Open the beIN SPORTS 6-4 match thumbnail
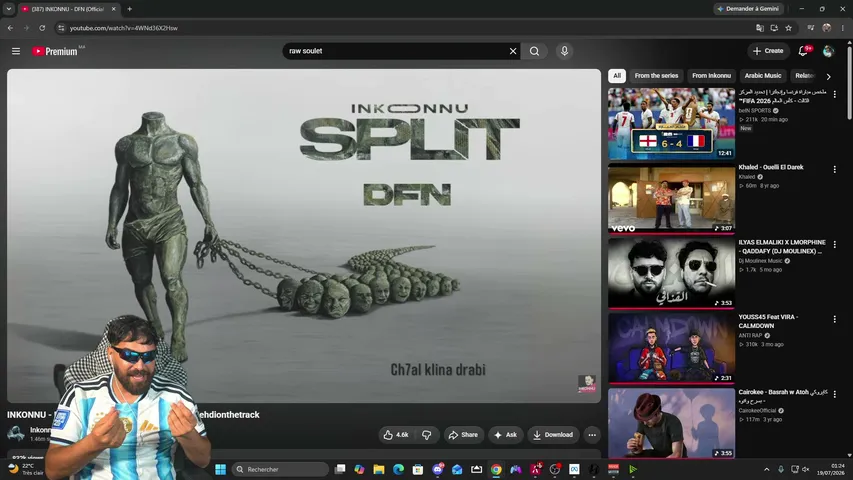 tap(671, 124)
